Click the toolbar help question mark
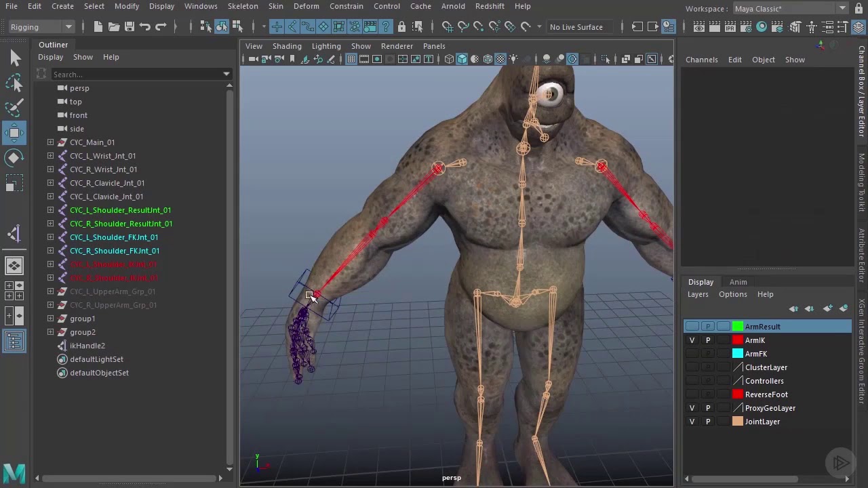 [x=386, y=26]
